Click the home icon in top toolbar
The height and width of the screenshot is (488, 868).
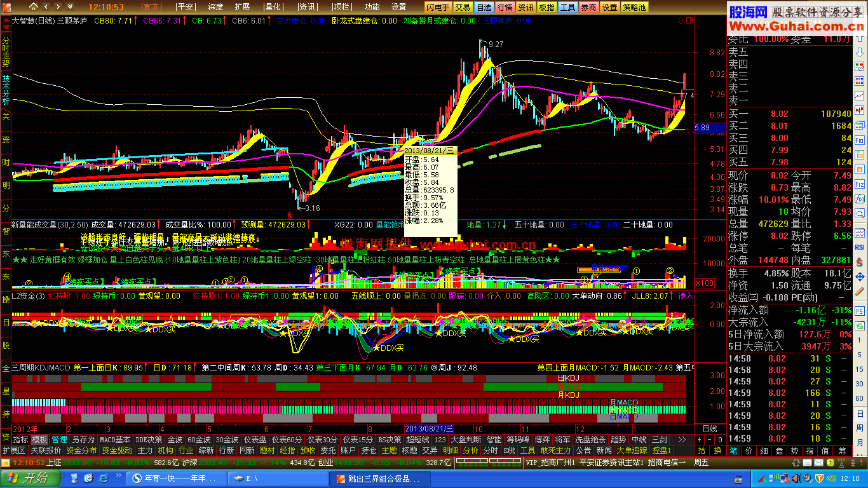(34, 6)
